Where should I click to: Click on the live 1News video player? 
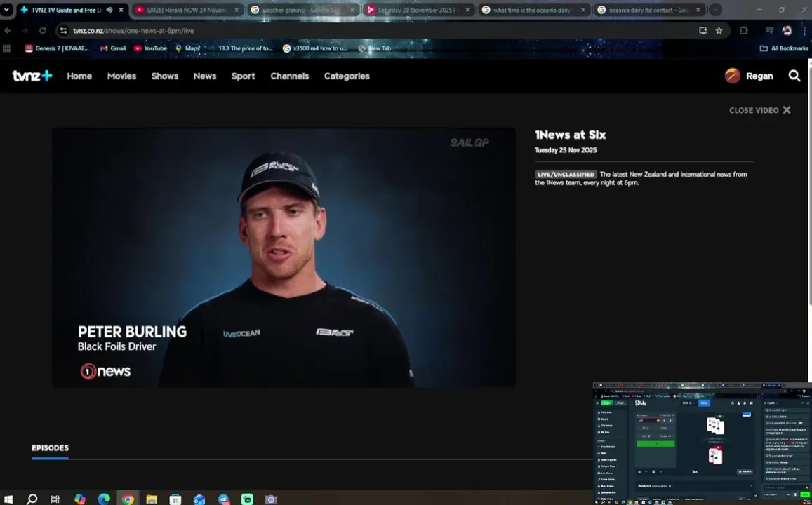(284, 257)
